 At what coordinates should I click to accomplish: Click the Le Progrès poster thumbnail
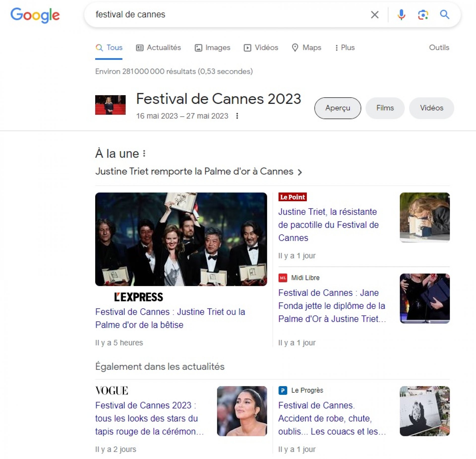pyautogui.click(x=425, y=411)
